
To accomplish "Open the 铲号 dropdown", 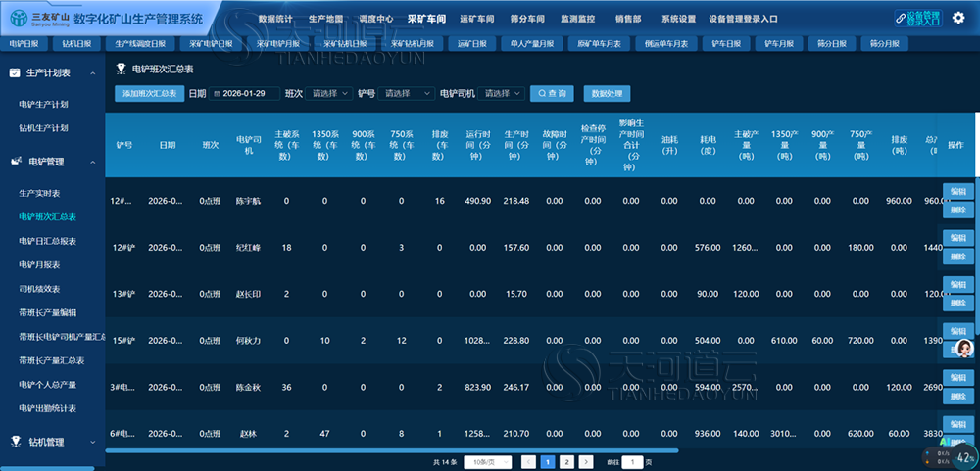I will (407, 94).
